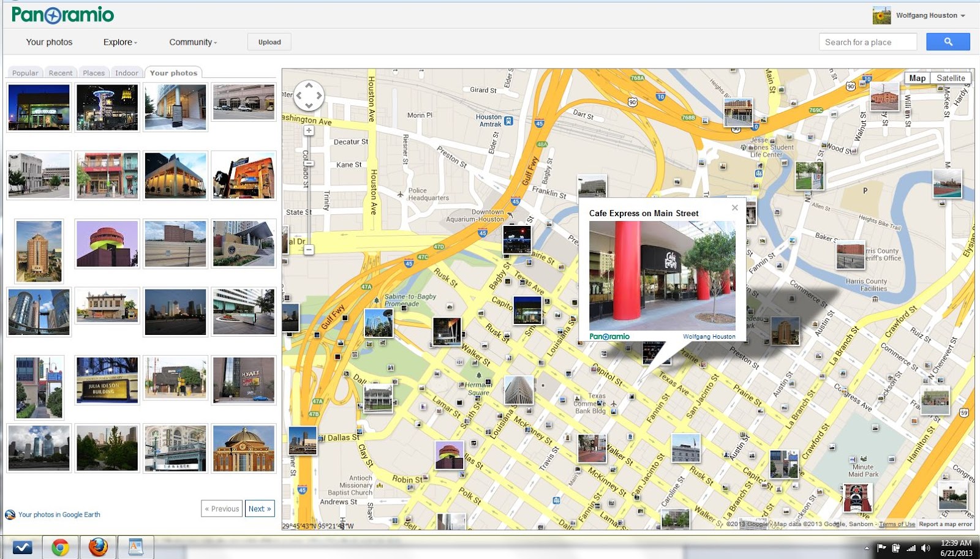Open the red cylinder building thumbnail in the photo grid

107,244
